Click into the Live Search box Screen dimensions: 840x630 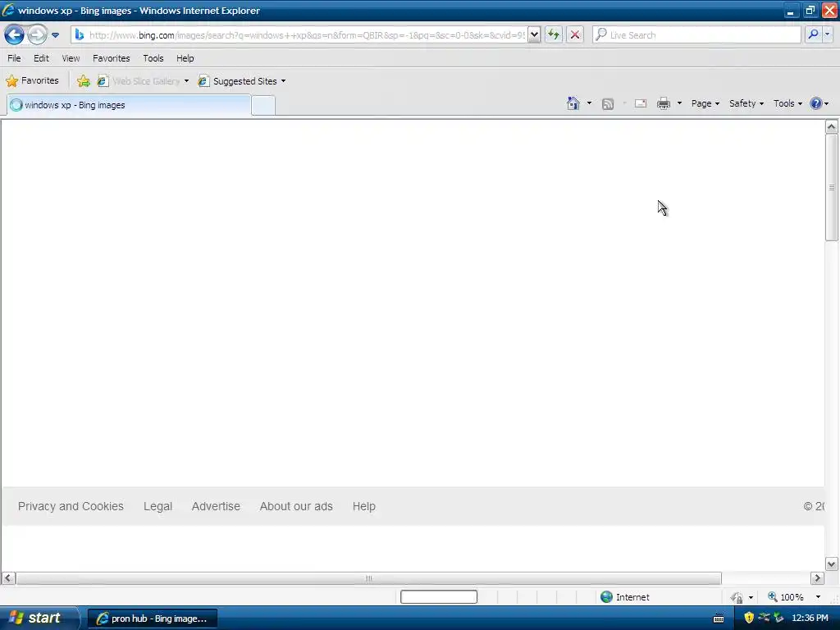coord(696,34)
